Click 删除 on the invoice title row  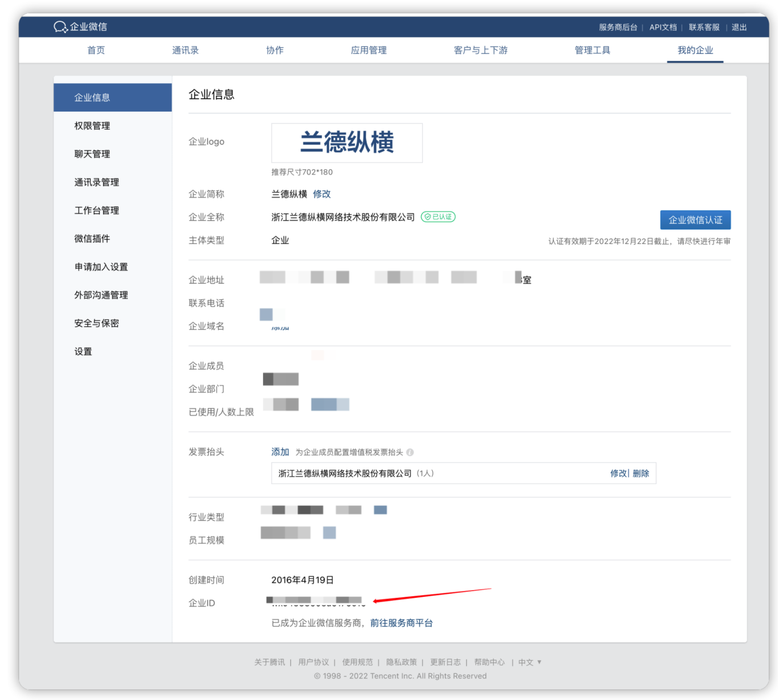[641, 473]
